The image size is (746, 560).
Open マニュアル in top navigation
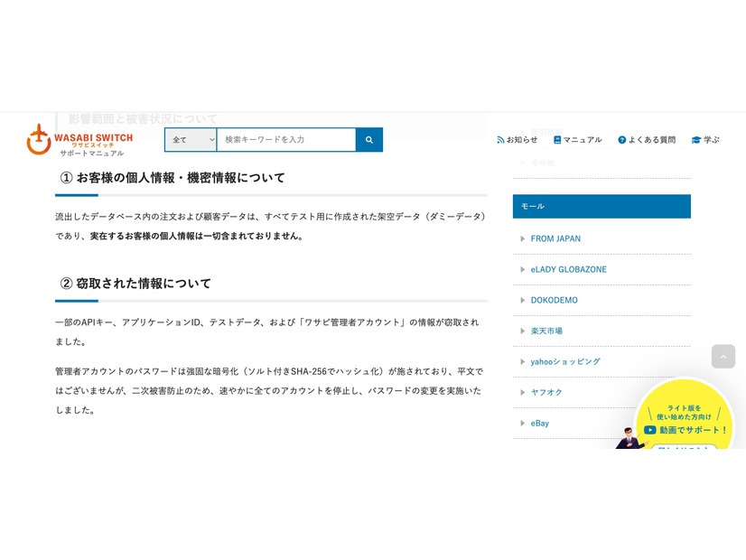(583, 139)
